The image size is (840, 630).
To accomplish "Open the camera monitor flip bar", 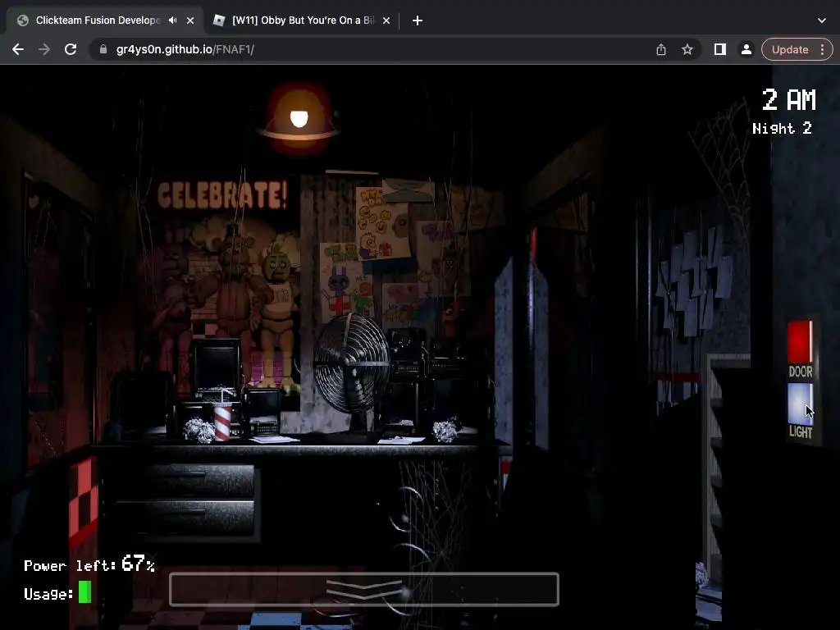I will click(364, 589).
